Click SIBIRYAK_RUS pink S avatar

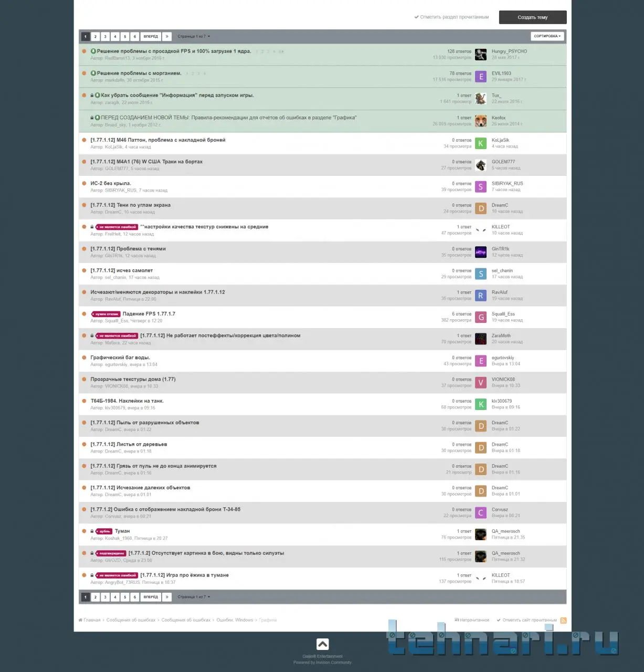click(x=481, y=187)
